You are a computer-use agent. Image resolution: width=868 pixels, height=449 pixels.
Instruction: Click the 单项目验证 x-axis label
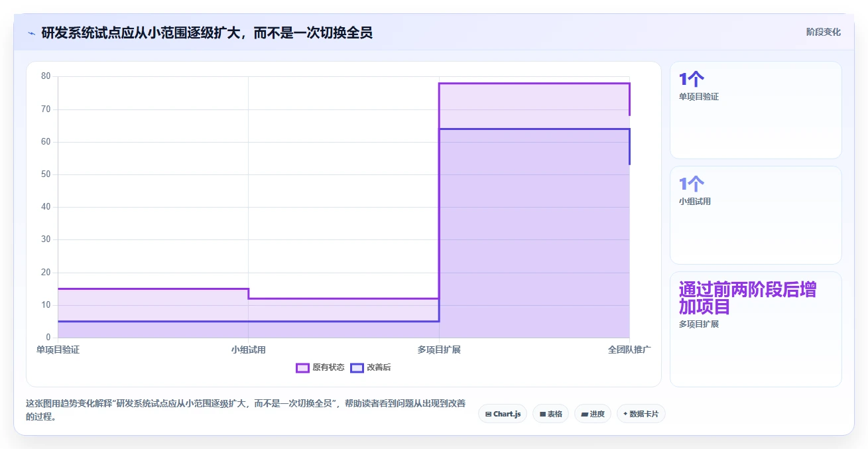pyautogui.click(x=58, y=350)
